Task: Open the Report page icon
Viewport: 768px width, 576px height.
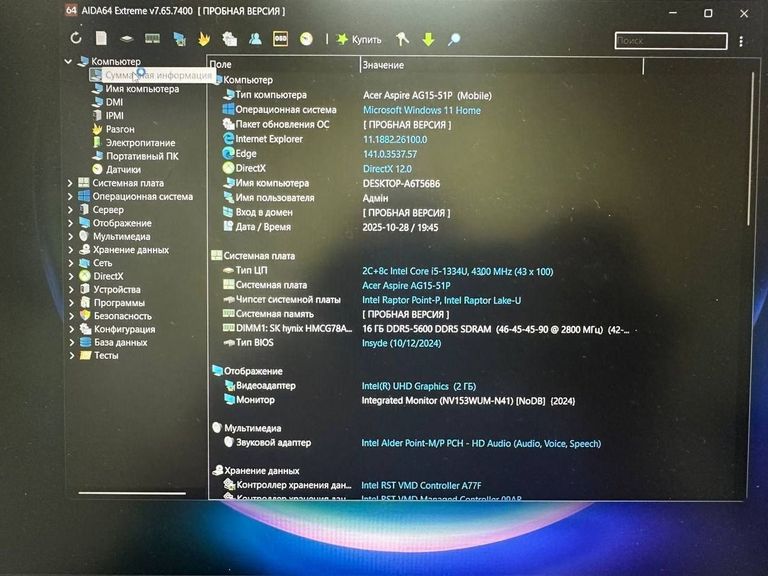Action: coord(101,38)
